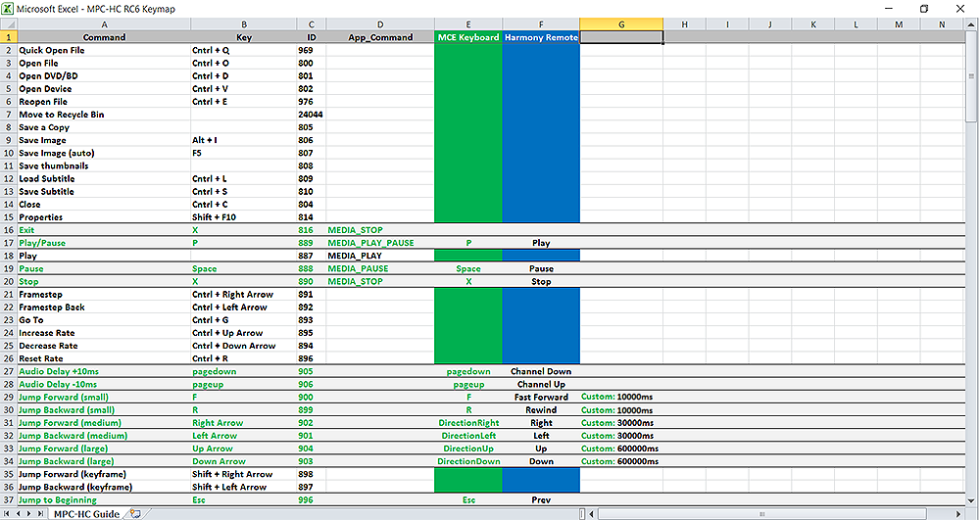
Task: Click the next sheet navigation arrow
Action: point(29,514)
